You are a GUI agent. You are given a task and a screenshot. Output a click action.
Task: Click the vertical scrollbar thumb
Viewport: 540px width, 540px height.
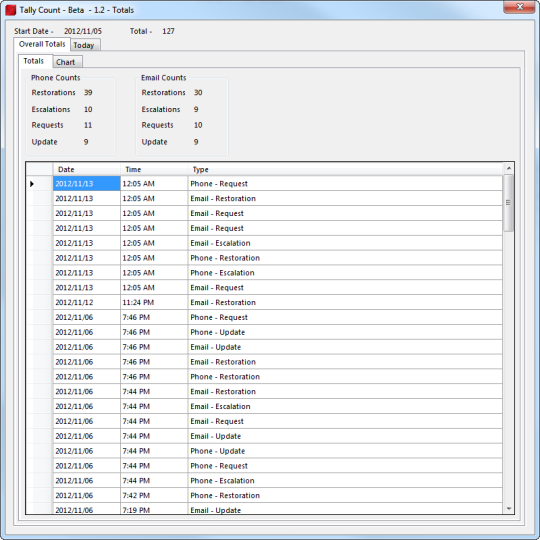pos(508,203)
